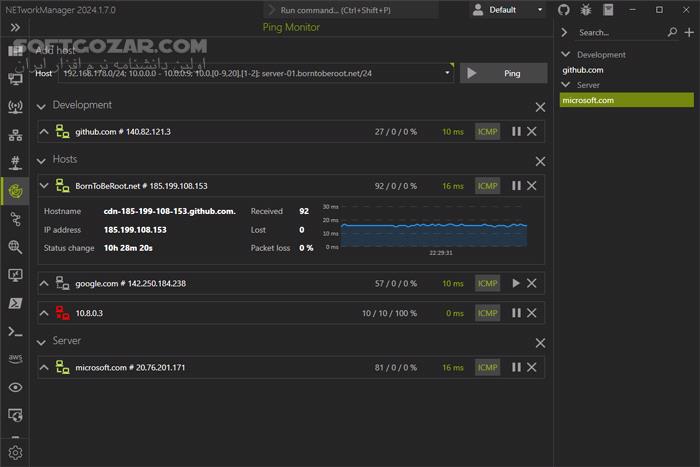Resume the google.com ping with play
The width and height of the screenshot is (700, 467).
[x=516, y=283]
